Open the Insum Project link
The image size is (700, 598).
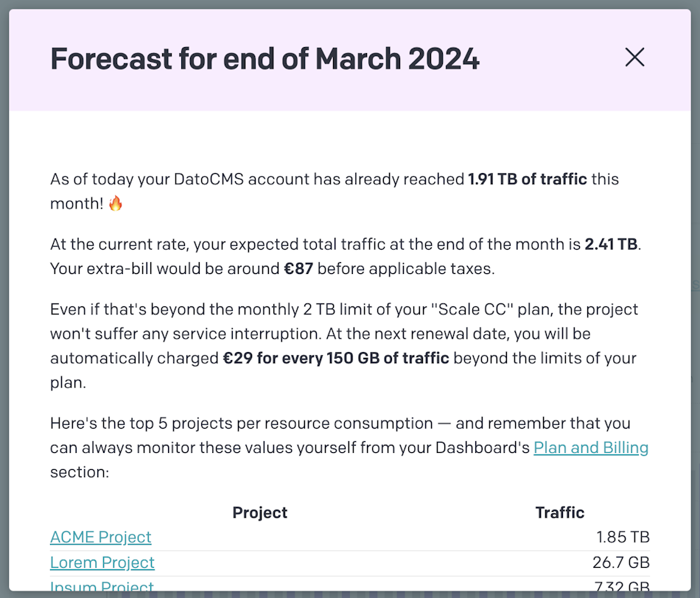[102, 585]
